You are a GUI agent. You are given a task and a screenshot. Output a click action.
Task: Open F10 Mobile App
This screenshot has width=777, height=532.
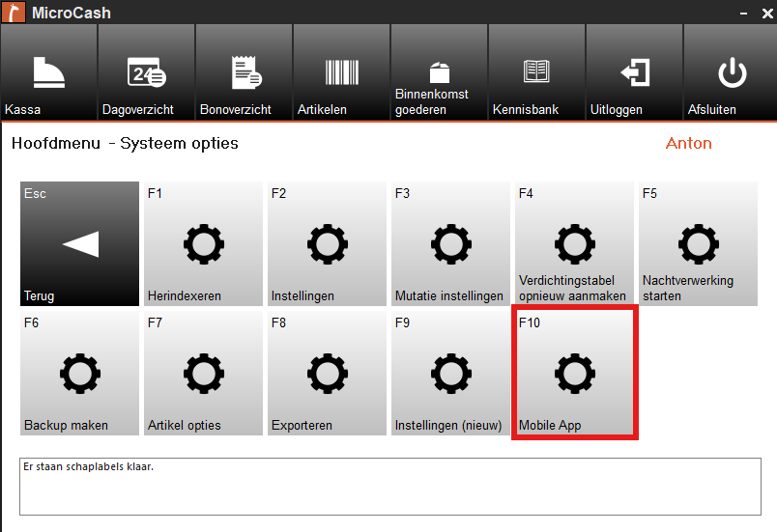coord(574,373)
